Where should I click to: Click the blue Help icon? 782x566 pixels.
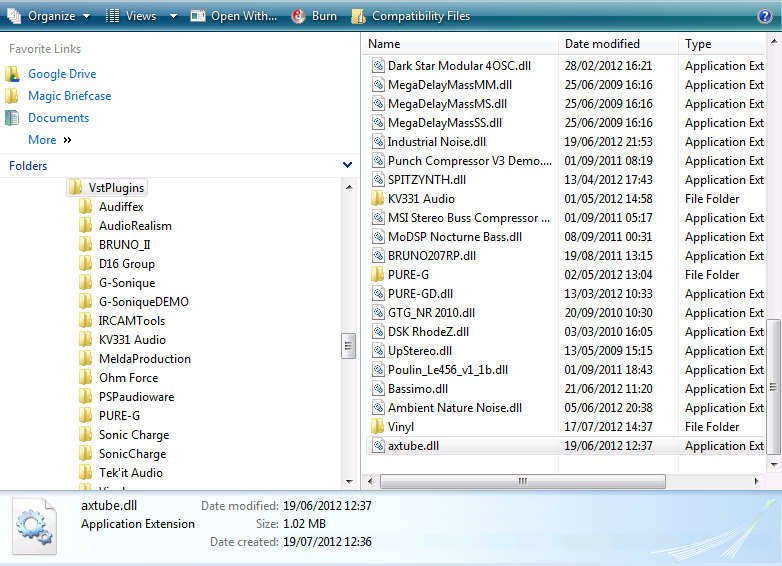pos(765,16)
